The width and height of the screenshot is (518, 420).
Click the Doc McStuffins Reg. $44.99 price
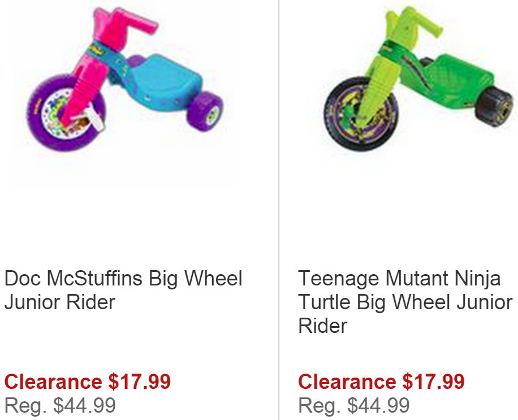pos(60,405)
